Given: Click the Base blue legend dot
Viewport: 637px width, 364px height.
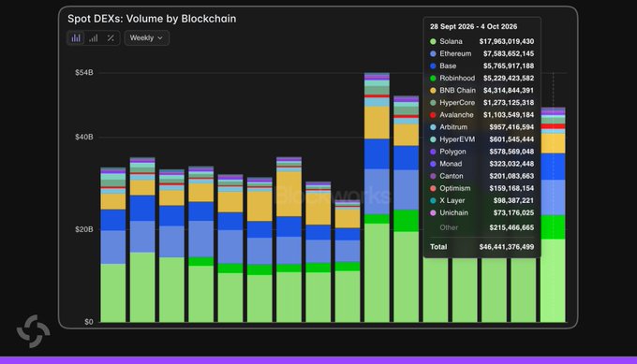Looking at the screenshot, I should [x=433, y=66].
